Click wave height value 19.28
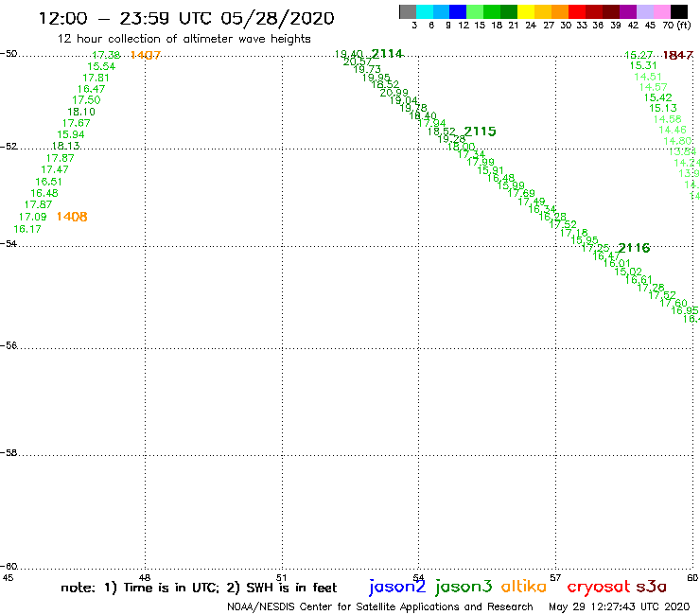The width and height of the screenshot is (700, 615). (x=451, y=139)
